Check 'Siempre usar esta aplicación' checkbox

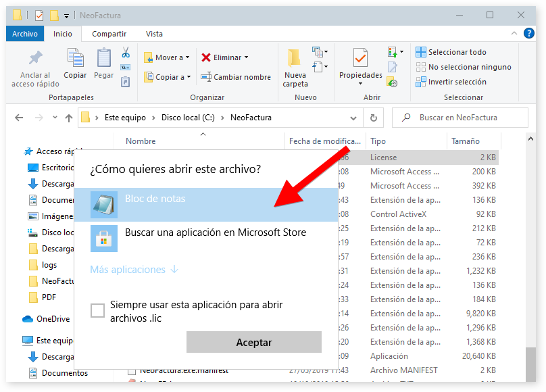98,310
